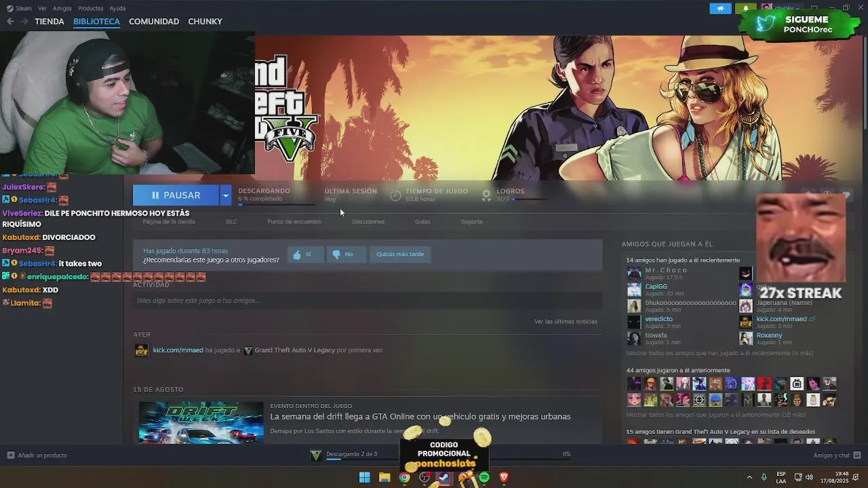Open Spotify from taskbar
The height and width of the screenshot is (488, 868).
(484, 477)
